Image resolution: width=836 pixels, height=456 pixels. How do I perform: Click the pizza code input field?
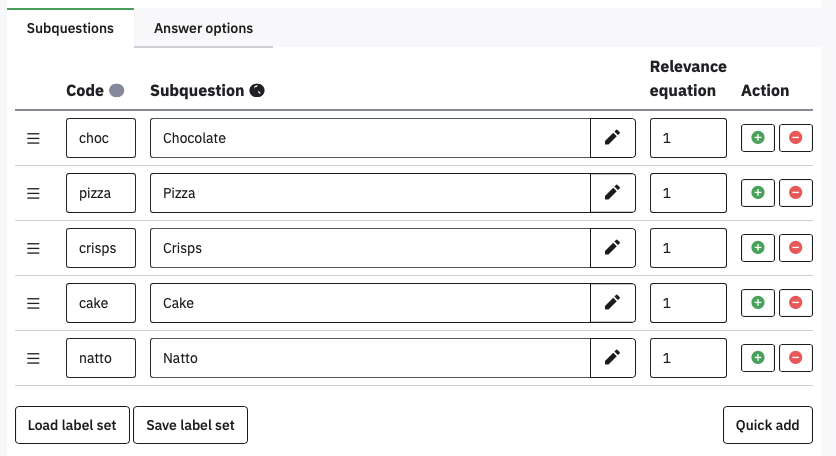[101, 193]
